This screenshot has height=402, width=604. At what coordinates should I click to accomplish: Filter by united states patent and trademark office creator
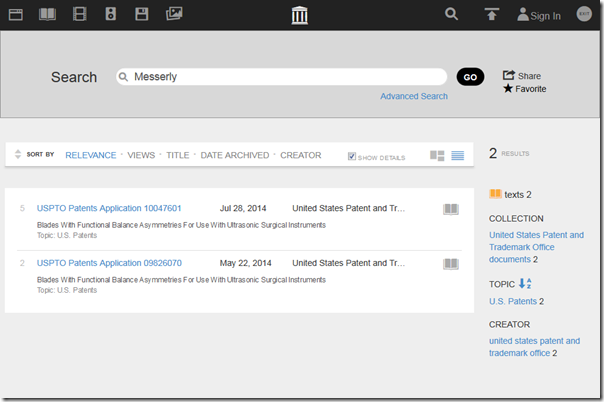(x=534, y=347)
